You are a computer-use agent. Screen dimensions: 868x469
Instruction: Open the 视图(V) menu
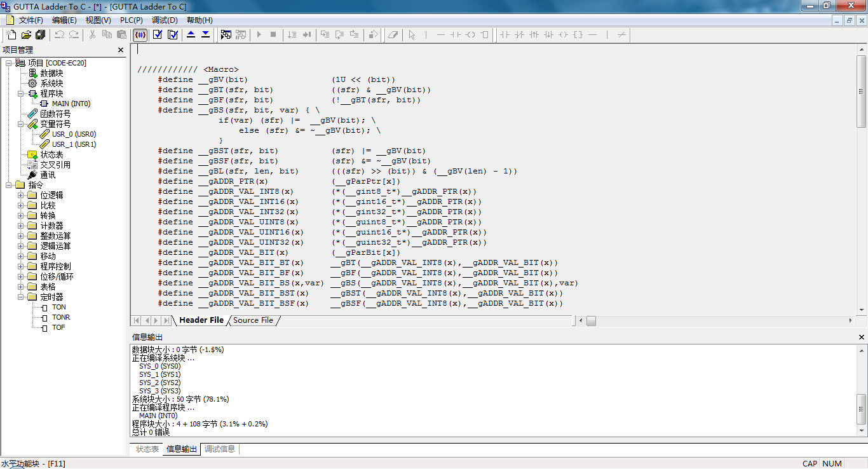point(98,20)
